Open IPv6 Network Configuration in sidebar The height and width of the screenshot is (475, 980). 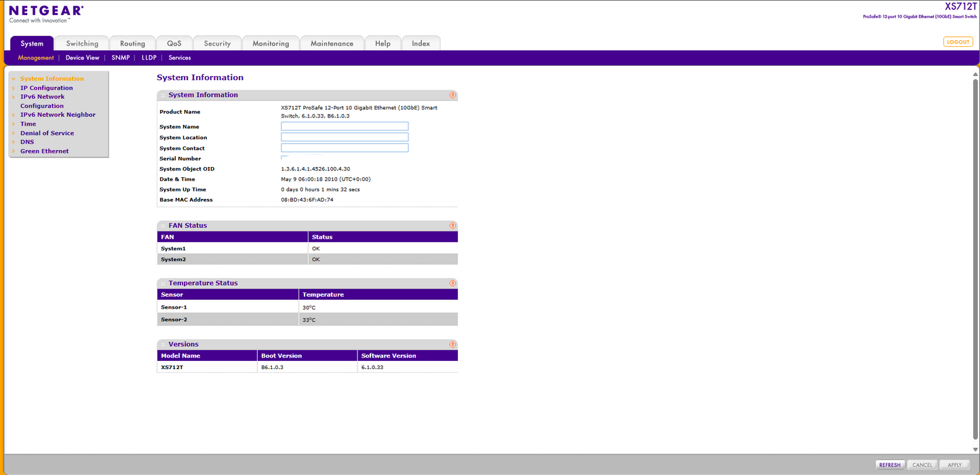click(42, 101)
